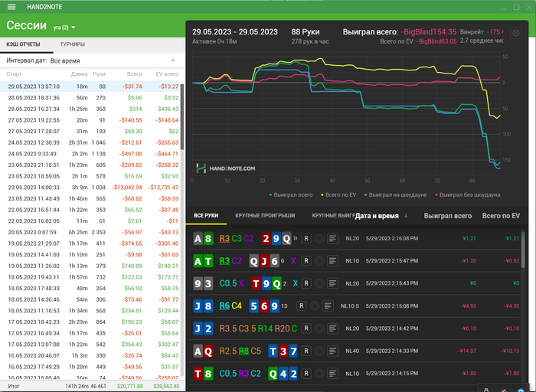
Task: Expand the Интервал дат dropdown arrow
Action: [173, 60]
